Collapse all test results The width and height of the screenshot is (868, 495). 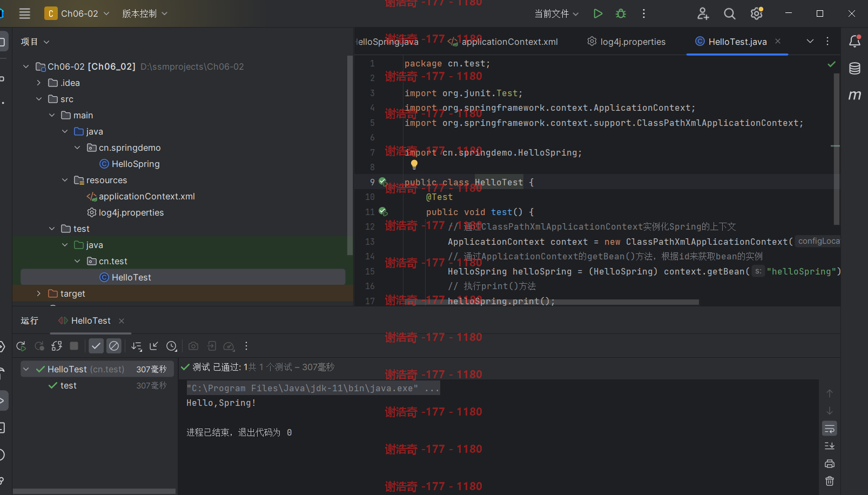point(154,346)
